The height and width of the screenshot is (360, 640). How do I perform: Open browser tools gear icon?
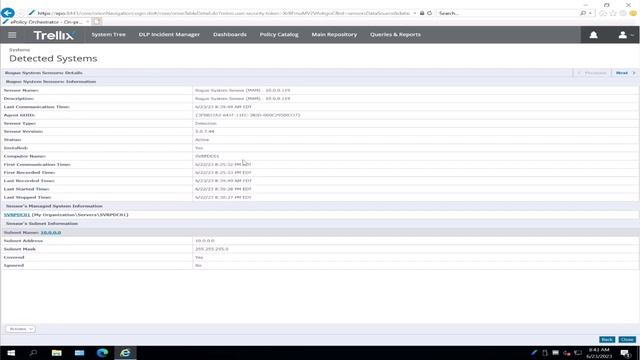[x=623, y=13]
